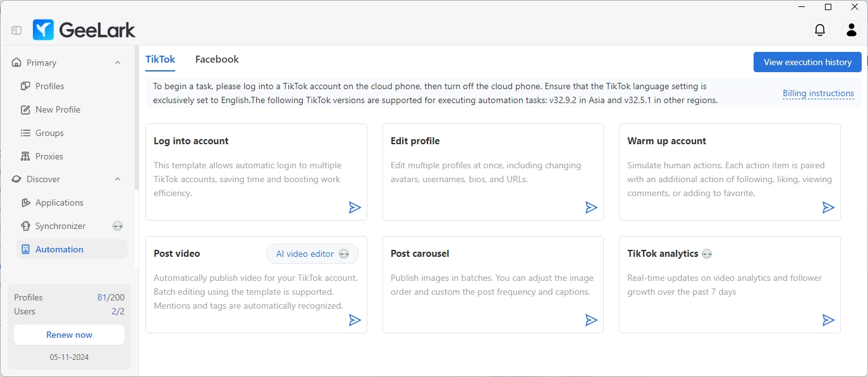Open the user account avatar menu
The image size is (868, 377).
(851, 30)
